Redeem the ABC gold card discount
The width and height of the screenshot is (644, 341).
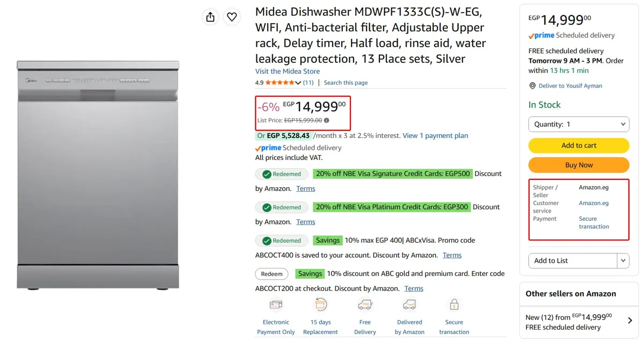[272, 274]
